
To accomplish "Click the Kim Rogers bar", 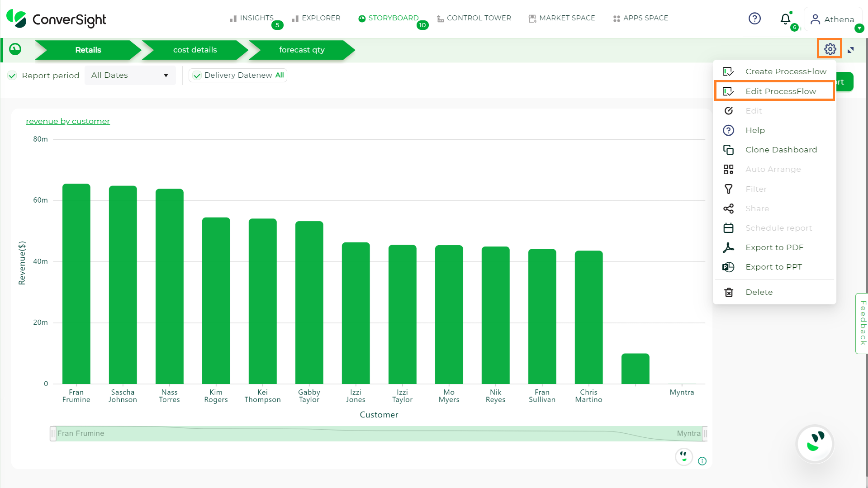I will [216, 301].
